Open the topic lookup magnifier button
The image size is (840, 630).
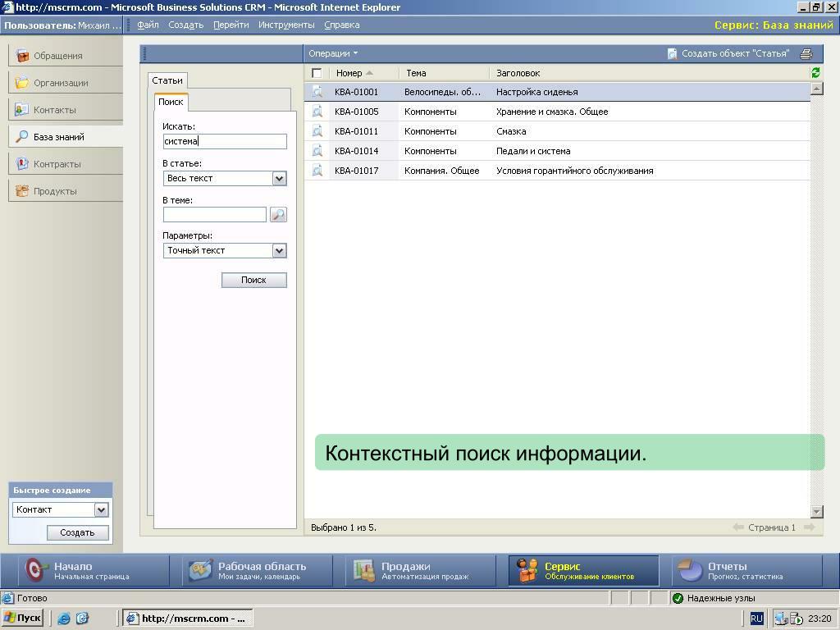[x=278, y=215]
